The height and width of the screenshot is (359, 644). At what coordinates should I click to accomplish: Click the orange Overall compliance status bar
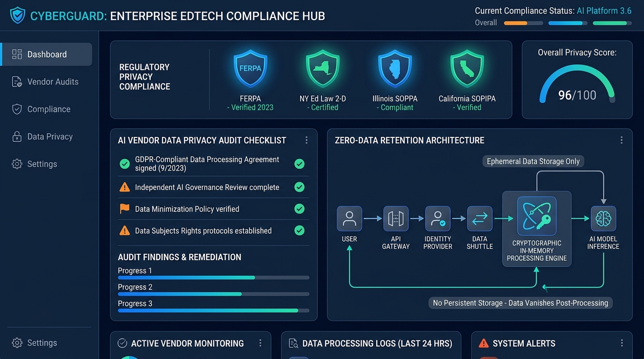pyautogui.click(x=523, y=23)
